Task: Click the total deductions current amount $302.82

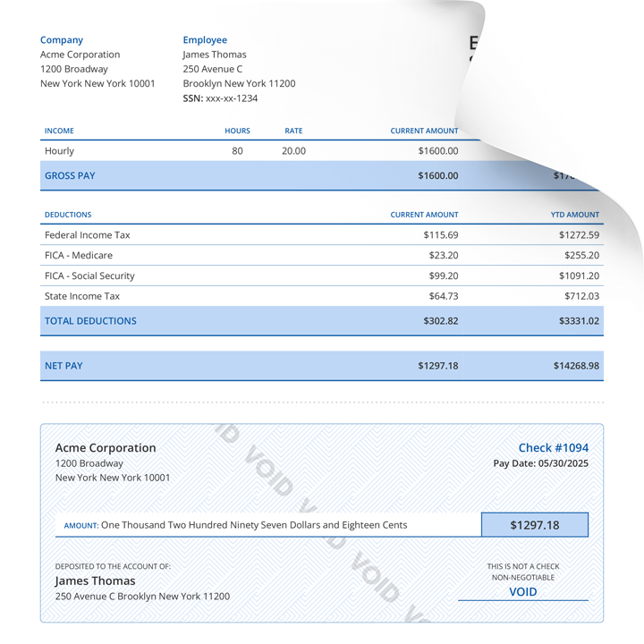Action: [x=441, y=321]
